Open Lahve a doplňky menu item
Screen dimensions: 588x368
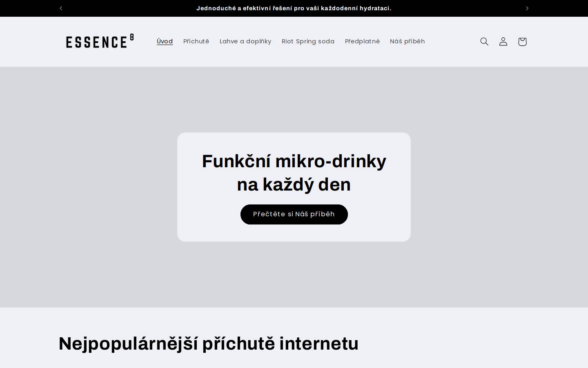coord(245,41)
